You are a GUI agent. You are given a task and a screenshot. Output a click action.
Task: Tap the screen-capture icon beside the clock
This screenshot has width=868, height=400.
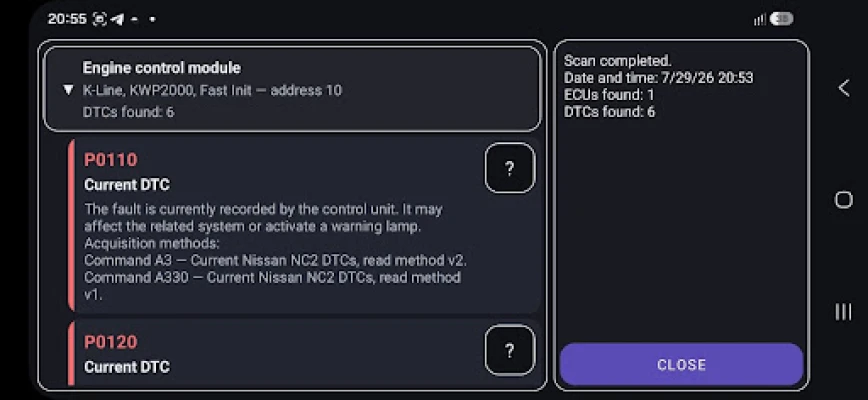[99, 19]
